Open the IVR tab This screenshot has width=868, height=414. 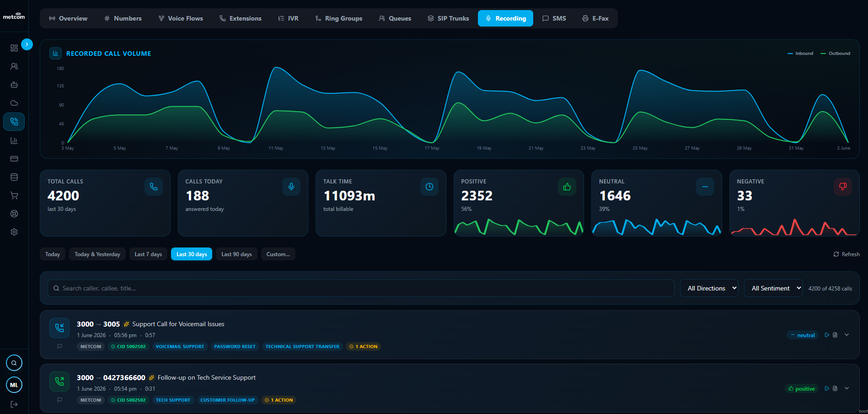[289, 18]
